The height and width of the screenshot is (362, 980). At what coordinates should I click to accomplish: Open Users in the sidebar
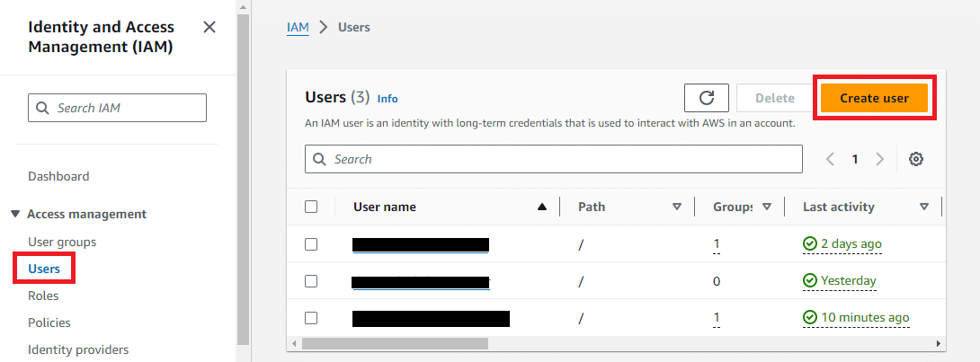(x=44, y=269)
